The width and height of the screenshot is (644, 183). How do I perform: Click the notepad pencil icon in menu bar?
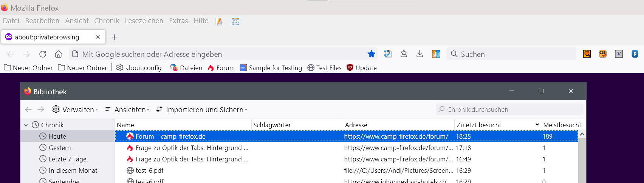click(x=219, y=22)
